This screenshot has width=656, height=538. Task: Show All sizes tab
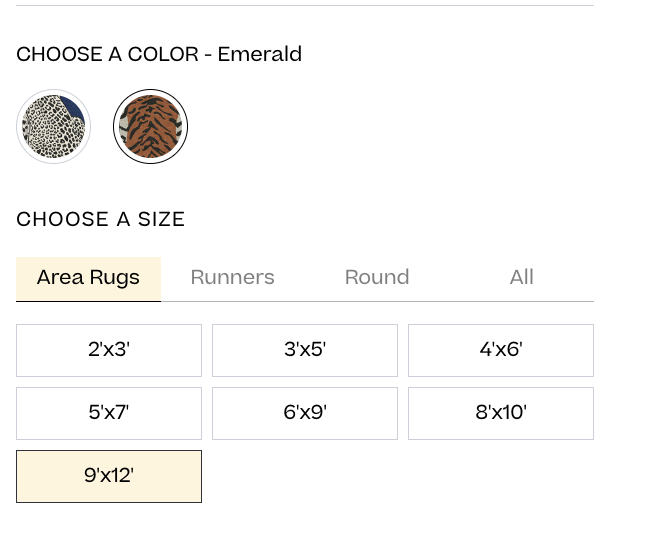(522, 278)
